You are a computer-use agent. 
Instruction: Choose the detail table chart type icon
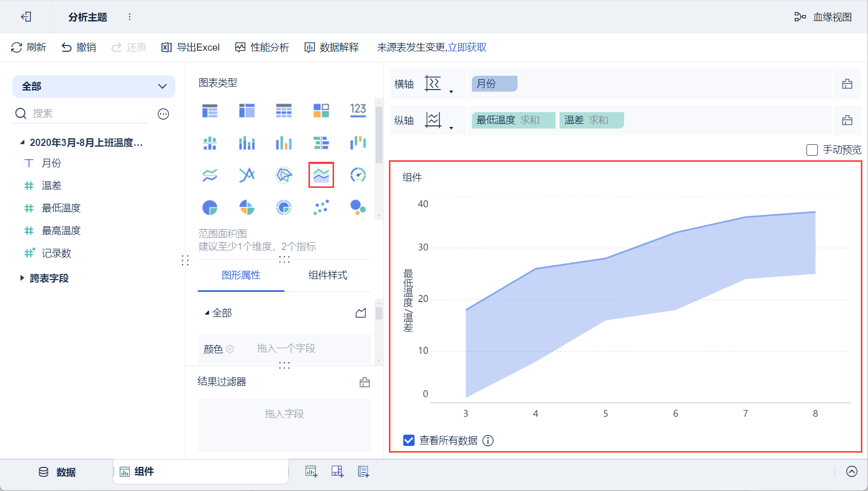click(x=284, y=110)
